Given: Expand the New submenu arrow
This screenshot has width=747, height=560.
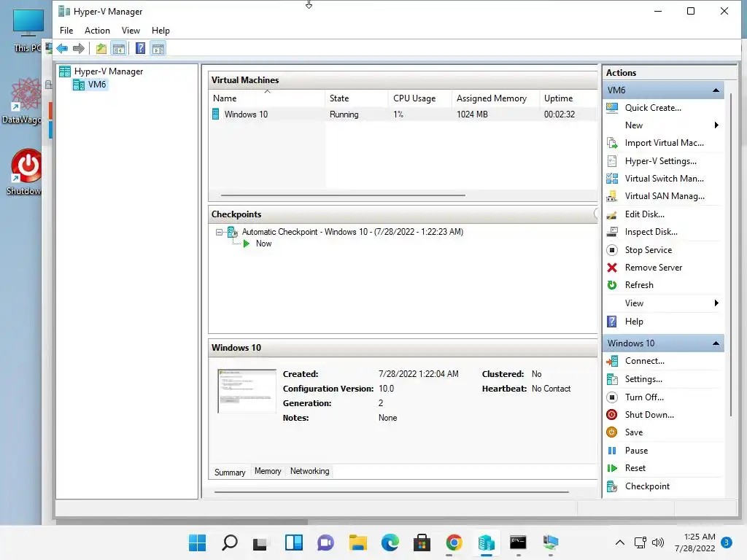Looking at the screenshot, I should click(x=716, y=125).
